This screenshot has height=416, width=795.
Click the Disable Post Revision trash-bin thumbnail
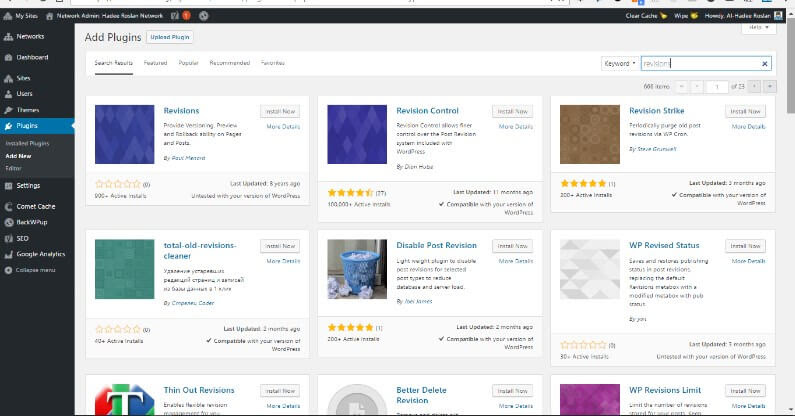coord(357,269)
